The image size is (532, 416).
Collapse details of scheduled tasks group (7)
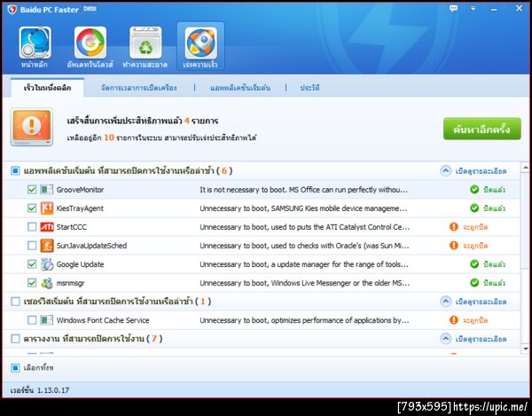click(x=473, y=339)
